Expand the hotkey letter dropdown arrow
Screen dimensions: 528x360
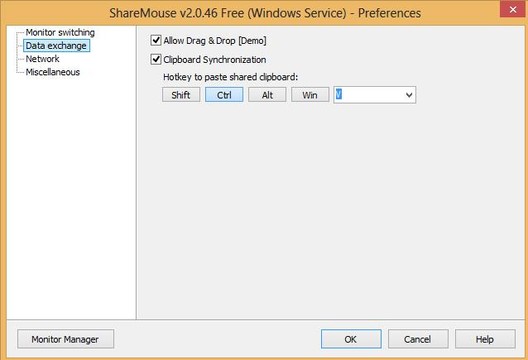[x=409, y=95]
